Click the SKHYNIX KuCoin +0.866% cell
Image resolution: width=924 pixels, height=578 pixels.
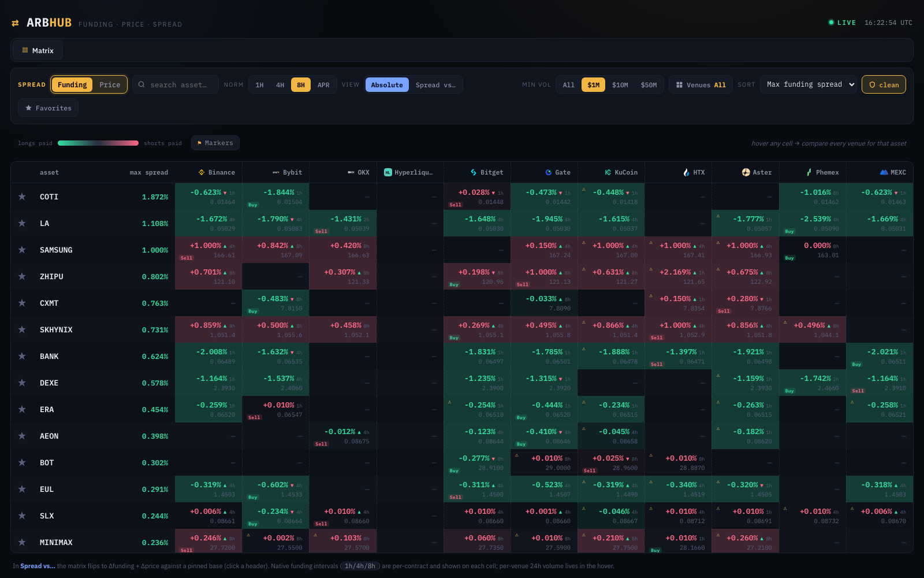coord(611,329)
